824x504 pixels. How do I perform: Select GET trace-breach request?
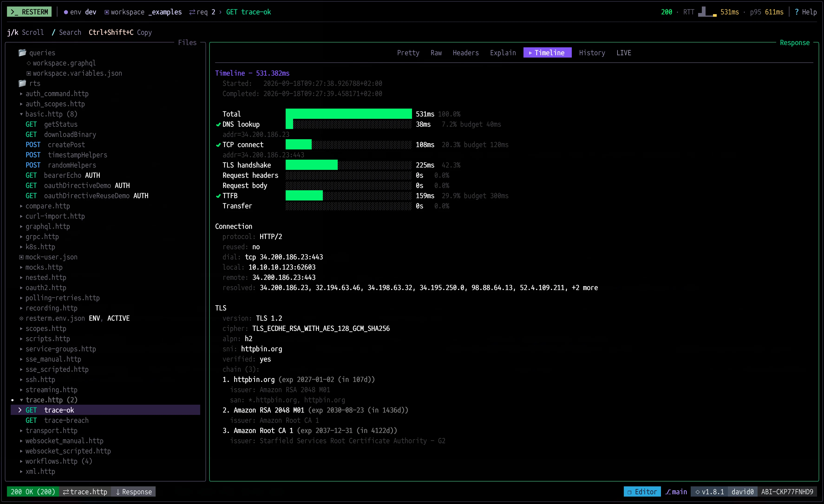pos(57,420)
